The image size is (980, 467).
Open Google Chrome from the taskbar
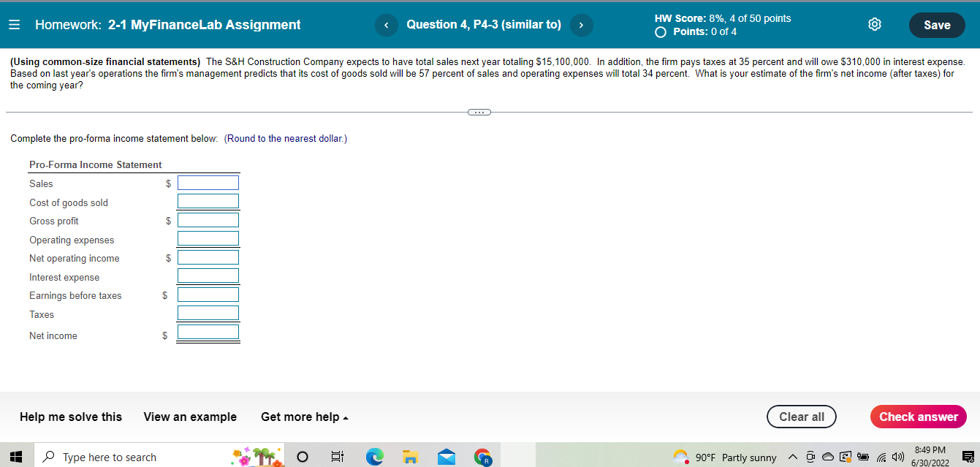482,456
